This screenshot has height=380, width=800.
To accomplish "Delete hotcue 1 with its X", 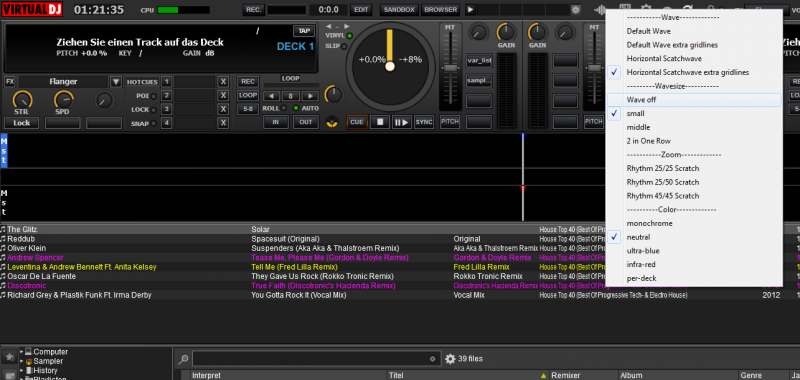I will [223, 82].
